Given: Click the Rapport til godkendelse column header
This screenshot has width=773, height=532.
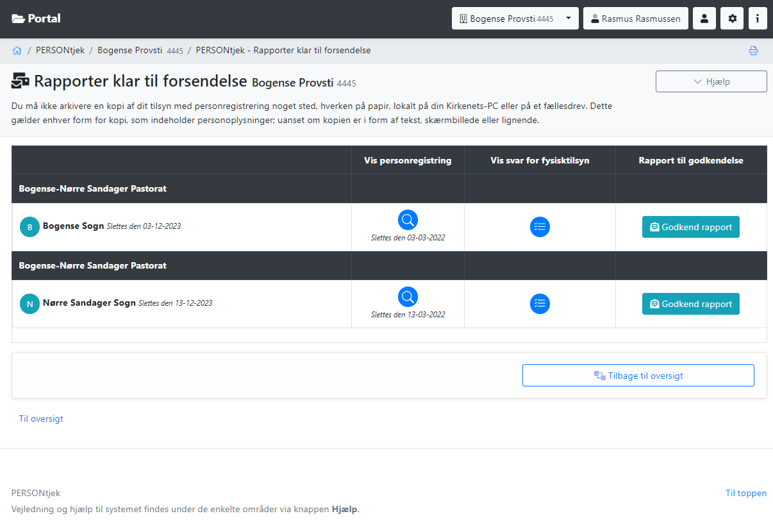Looking at the screenshot, I should [x=691, y=160].
